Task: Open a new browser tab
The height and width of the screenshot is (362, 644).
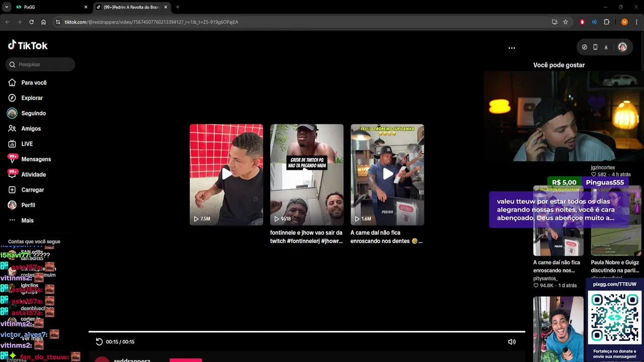Action: 178,7
